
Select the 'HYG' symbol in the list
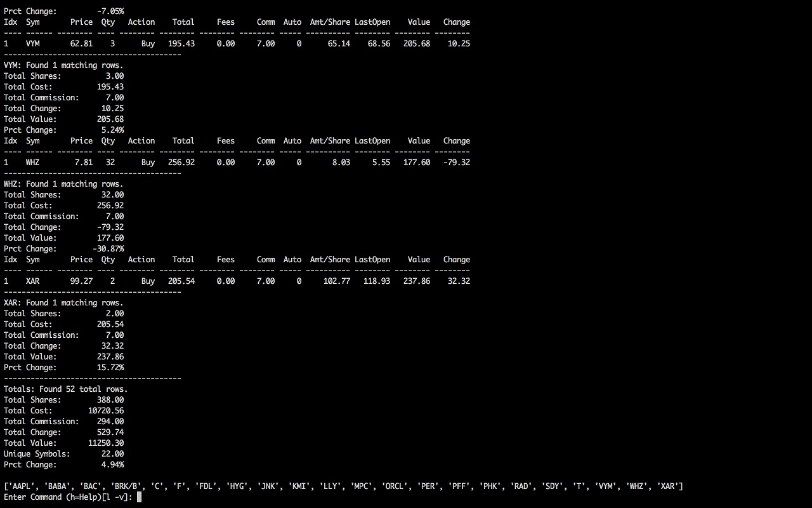[x=235, y=486]
